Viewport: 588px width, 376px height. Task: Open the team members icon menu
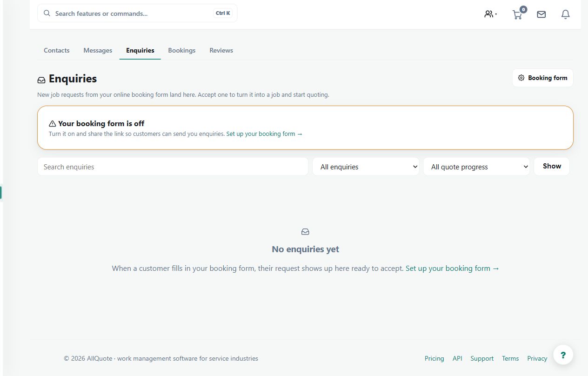click(490, 14)
